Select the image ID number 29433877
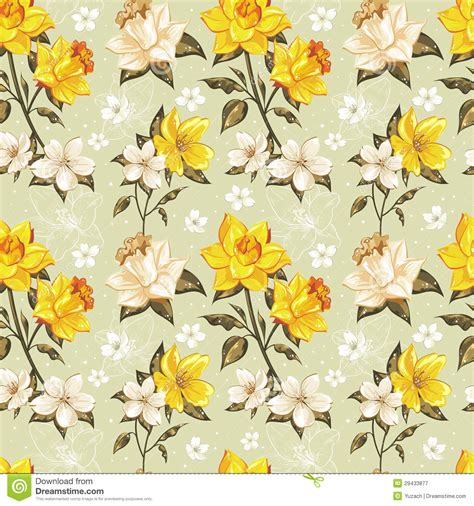Image resolution: width=474 pixels, height=506 pixels. point(416,483)
